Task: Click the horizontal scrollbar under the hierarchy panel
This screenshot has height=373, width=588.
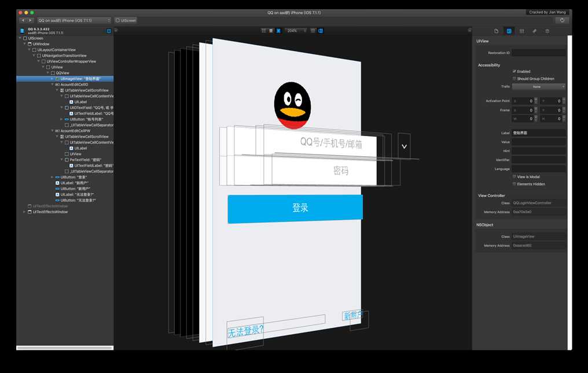Action: click(65, 348)
